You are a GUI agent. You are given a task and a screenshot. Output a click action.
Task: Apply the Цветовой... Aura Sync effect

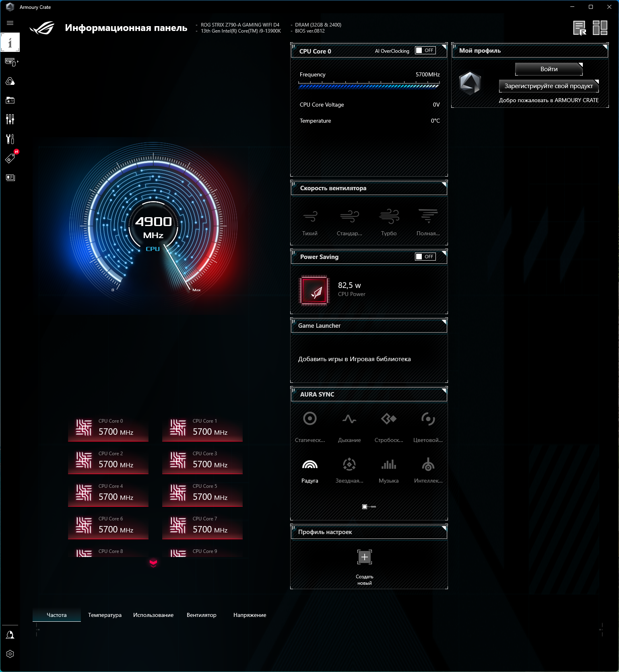pyautogui.click(x=428, y=427)
